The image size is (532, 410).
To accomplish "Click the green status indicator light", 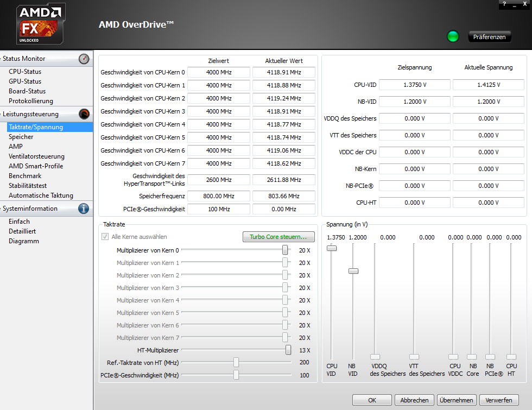I will 453,36.
